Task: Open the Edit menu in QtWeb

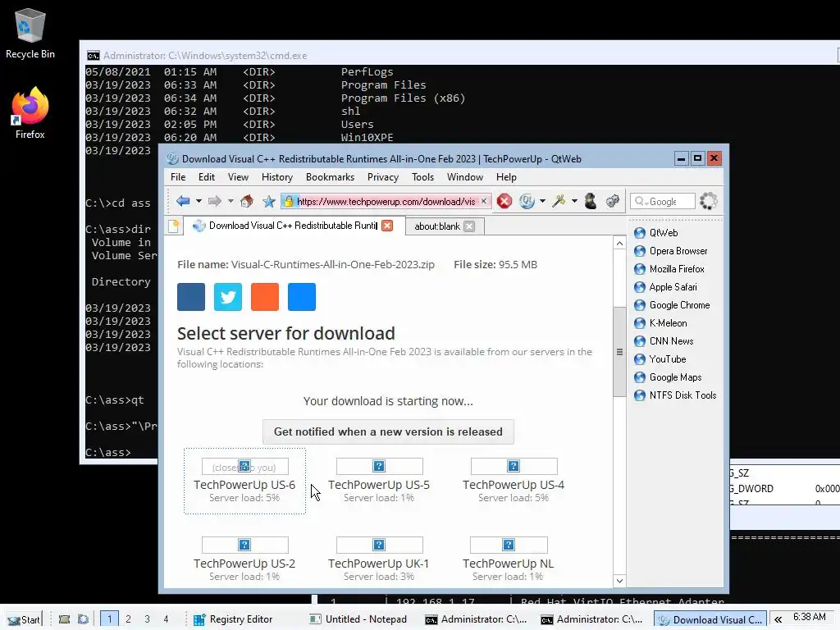Action: coord(206,177)
